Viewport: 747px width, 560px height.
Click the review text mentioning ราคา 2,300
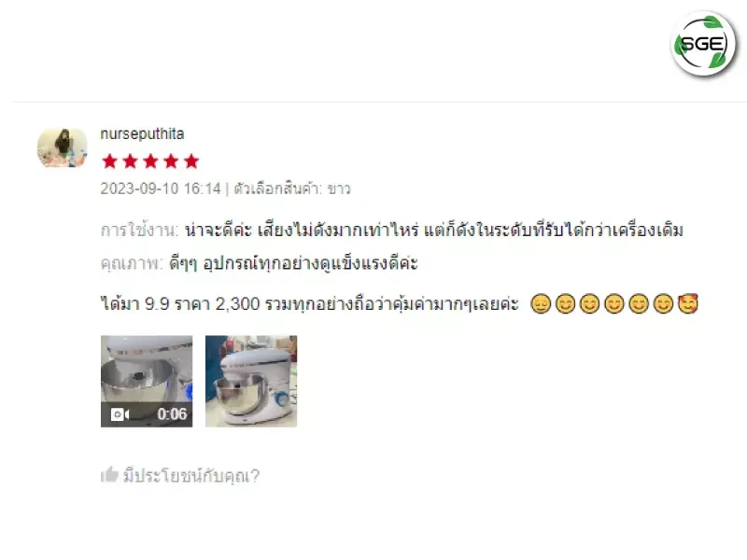(x=310, y=304)
